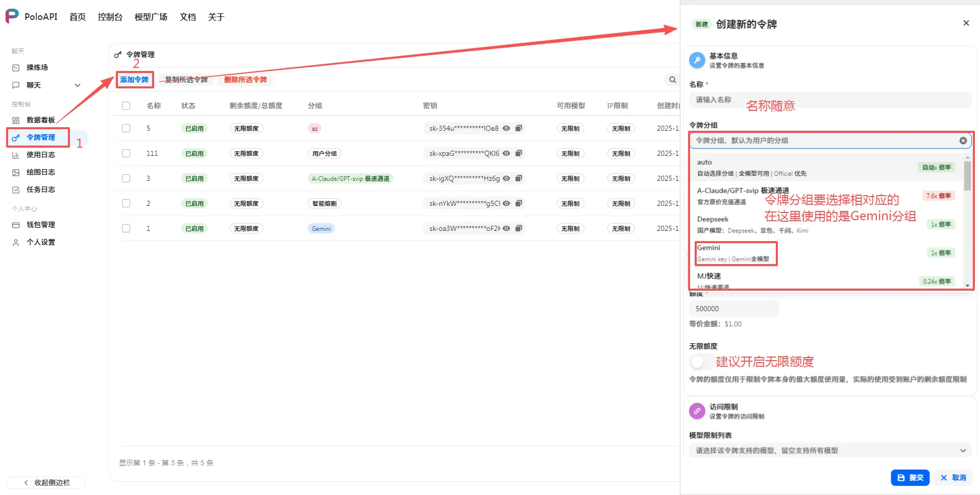Click the 访问限制 purple link icon

click(x=697, y=411)
